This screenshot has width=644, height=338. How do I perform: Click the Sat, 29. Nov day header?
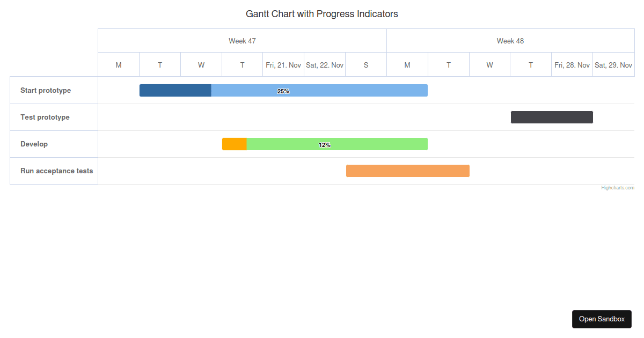click(x=613, y=65)
